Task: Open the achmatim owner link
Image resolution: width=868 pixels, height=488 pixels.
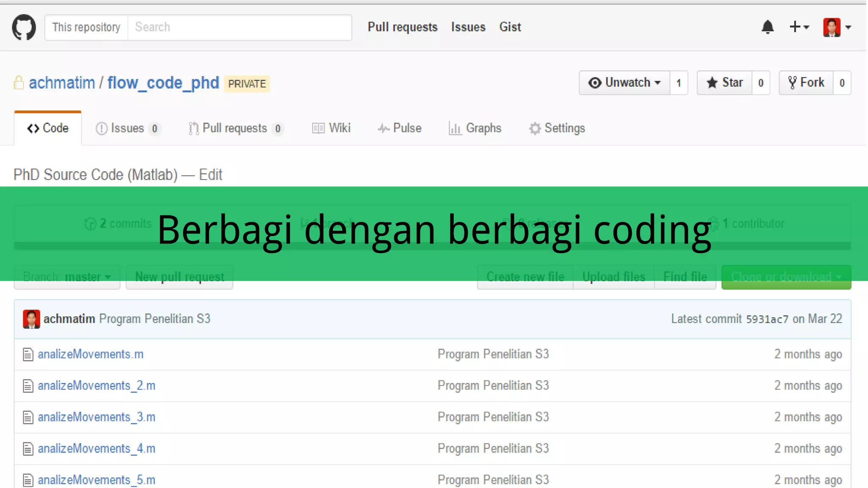Action: (x=62, y=83)
